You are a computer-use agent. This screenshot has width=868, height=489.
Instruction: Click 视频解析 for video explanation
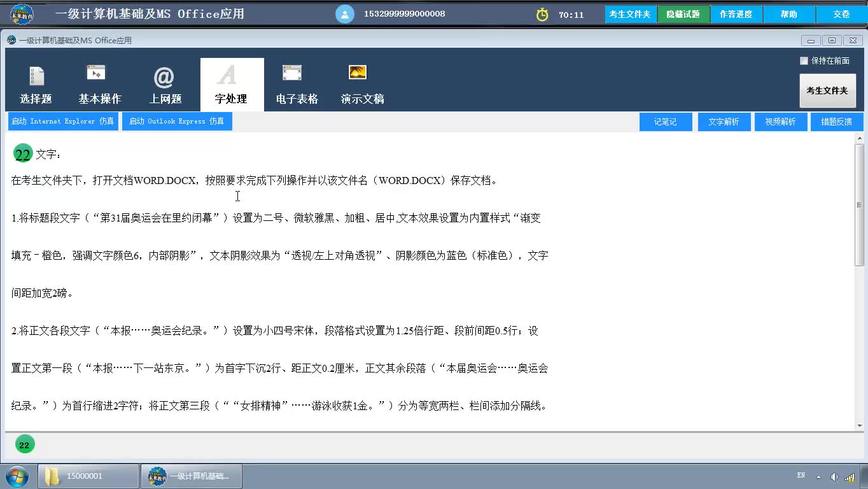pyautogui.click(x=780, y=122)
